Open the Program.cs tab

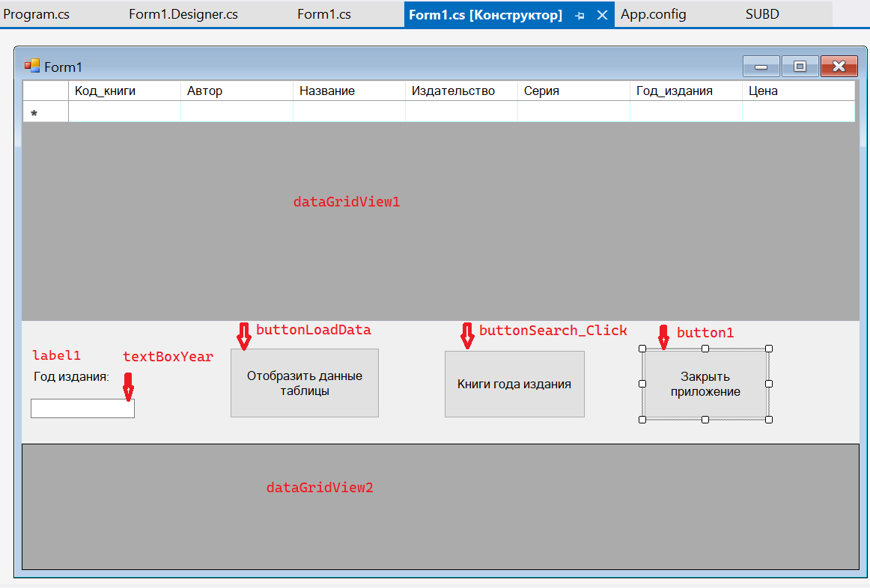pyautogui.click(x=36, y=14)
